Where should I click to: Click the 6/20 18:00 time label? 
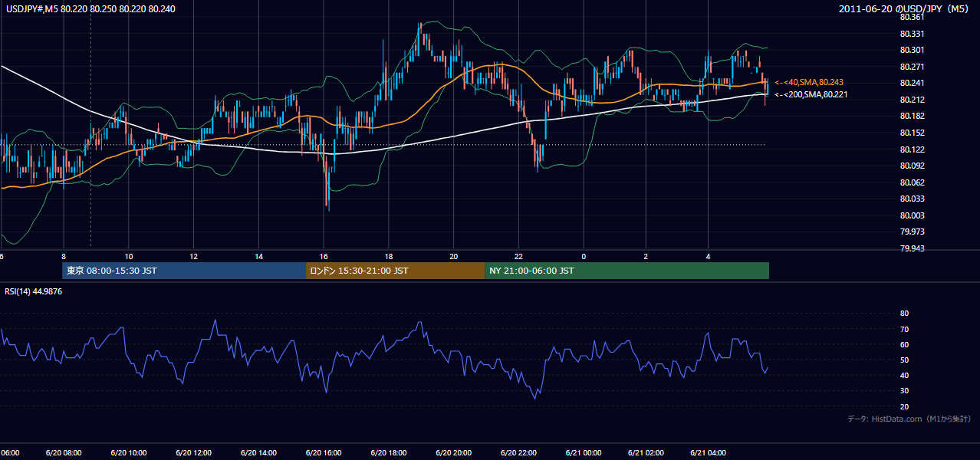389,453
